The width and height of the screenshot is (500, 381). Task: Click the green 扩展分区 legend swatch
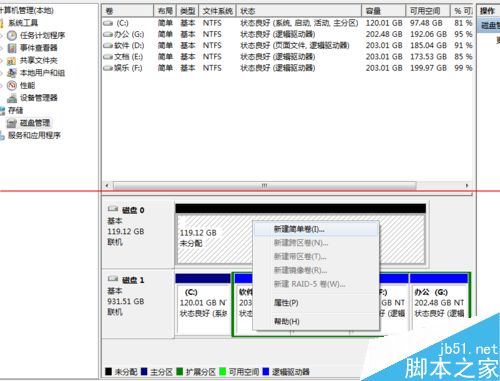pyautogui.click(x=179, y=371)
